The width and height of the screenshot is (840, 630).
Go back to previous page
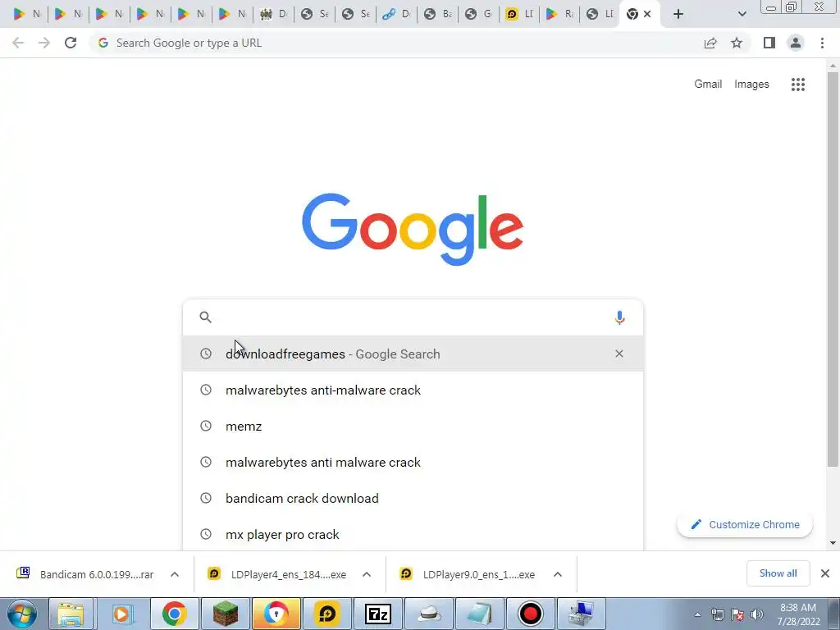pyautogui.click(x=18, y=43)
